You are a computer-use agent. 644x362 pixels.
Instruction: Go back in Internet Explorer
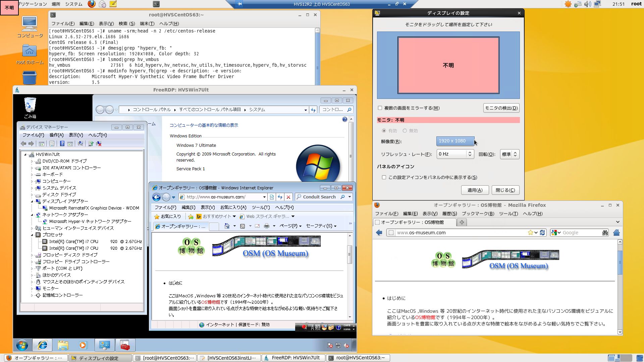click(156, 197)
